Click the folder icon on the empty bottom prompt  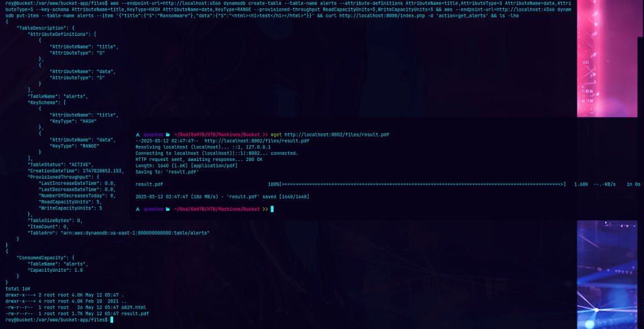[168, 209]
